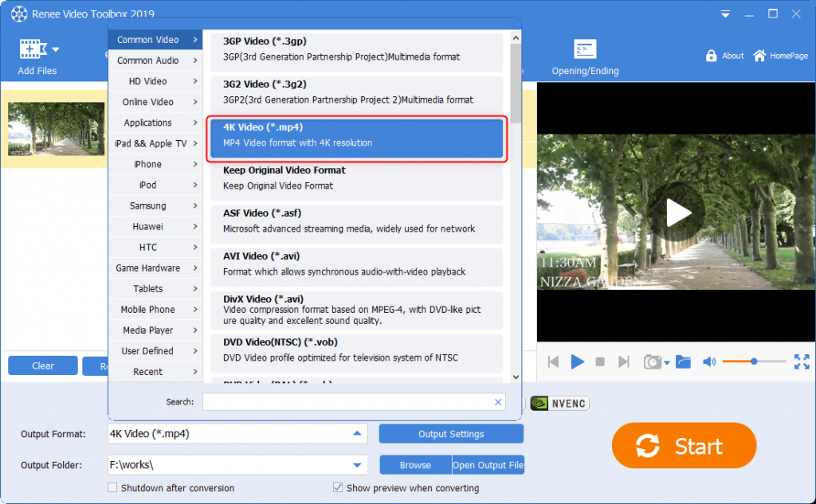Screen dimensions: 816x504
Task: Open Output Settings
Action: [451, 434]
